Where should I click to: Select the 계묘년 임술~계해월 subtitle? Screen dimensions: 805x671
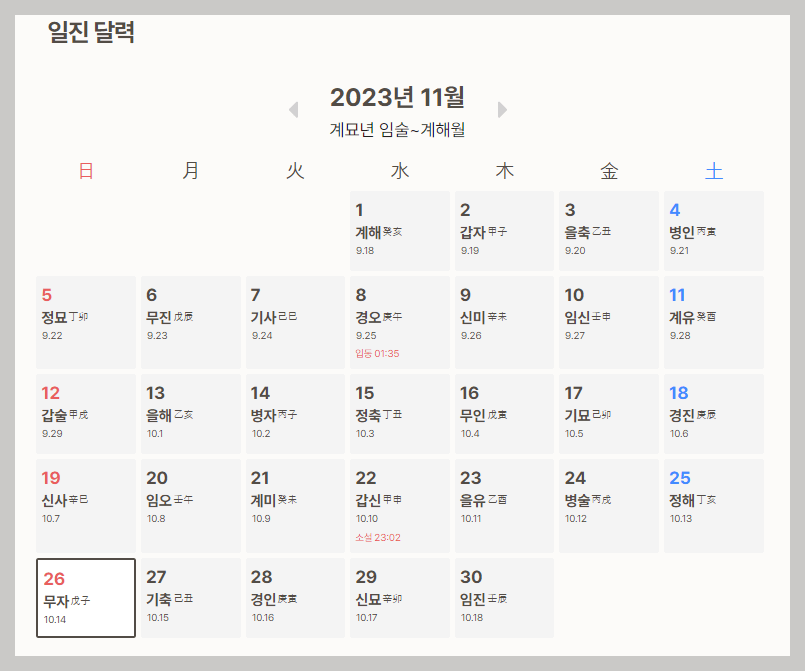click(x=397, y=128)
